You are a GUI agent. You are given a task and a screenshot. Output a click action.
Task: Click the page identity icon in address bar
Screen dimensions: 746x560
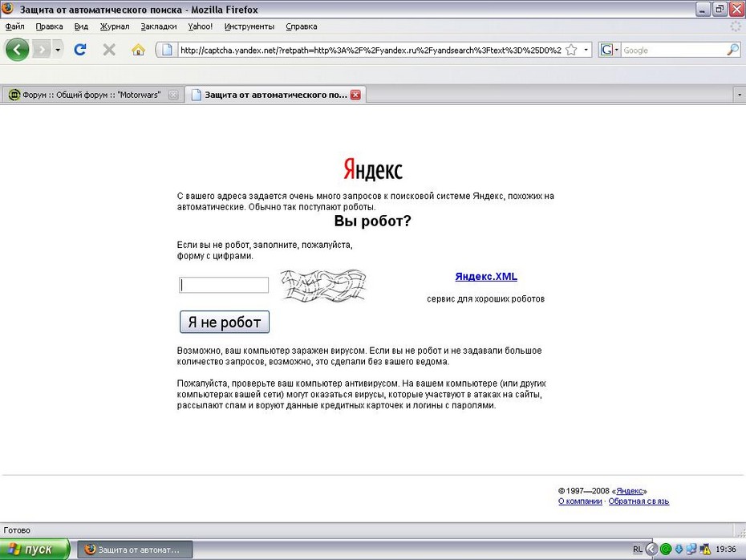[x=167, y=50]
